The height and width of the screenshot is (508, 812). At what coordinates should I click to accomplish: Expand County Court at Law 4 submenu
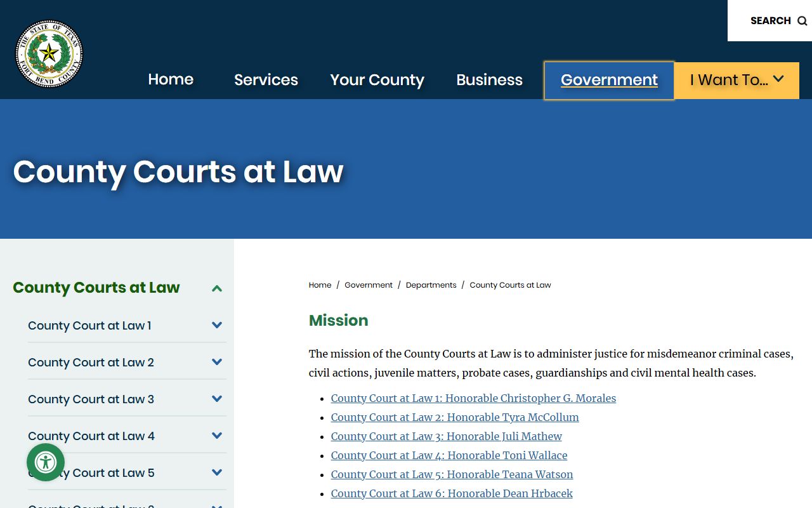[217, 436]
